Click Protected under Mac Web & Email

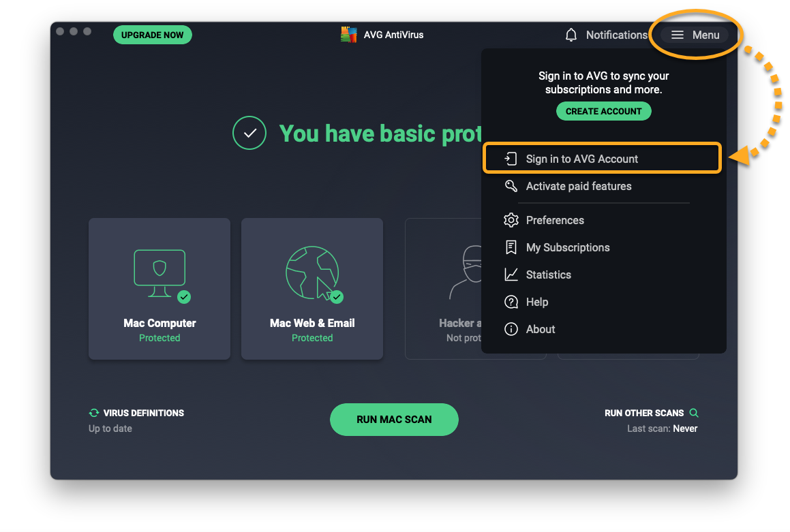point(312,338)
